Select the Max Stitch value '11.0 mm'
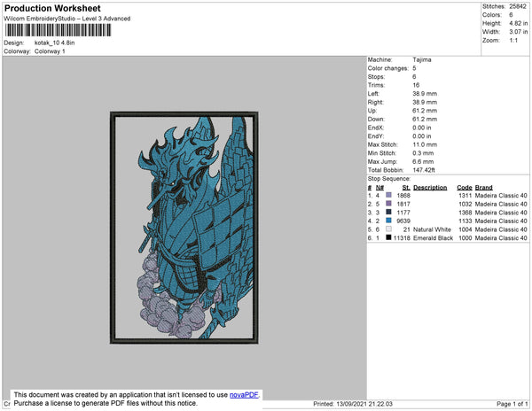532x411 pixels. coord(425,144)
